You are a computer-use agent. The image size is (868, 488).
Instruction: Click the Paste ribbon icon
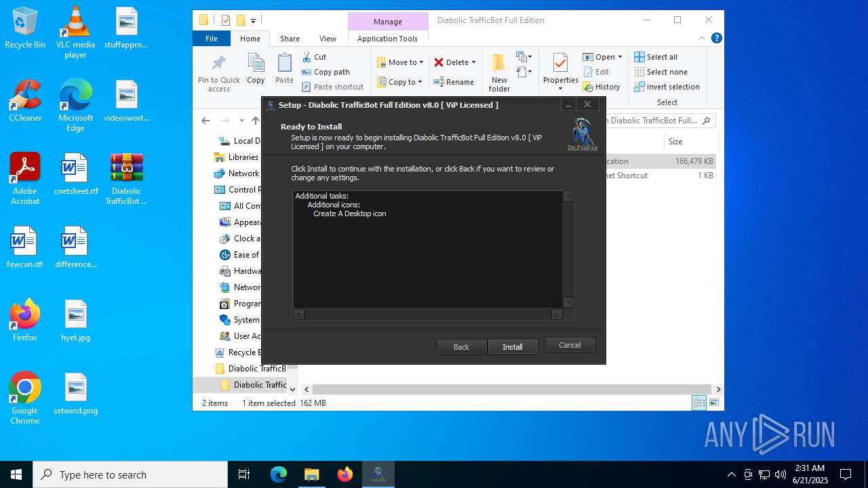pos(284,69)
